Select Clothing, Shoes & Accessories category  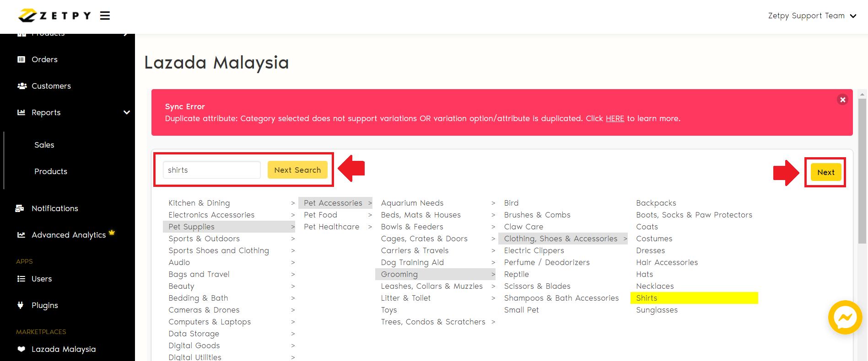(x=563, y=239)
